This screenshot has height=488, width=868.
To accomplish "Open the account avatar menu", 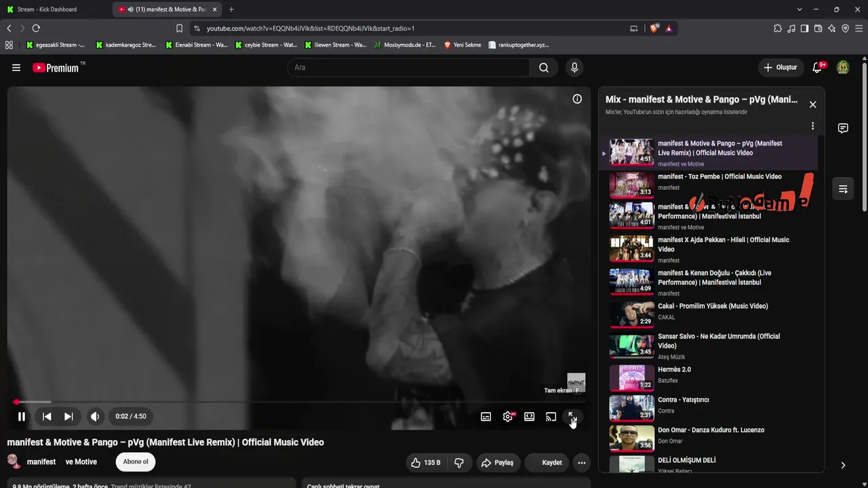I will [x=843, y=68].
